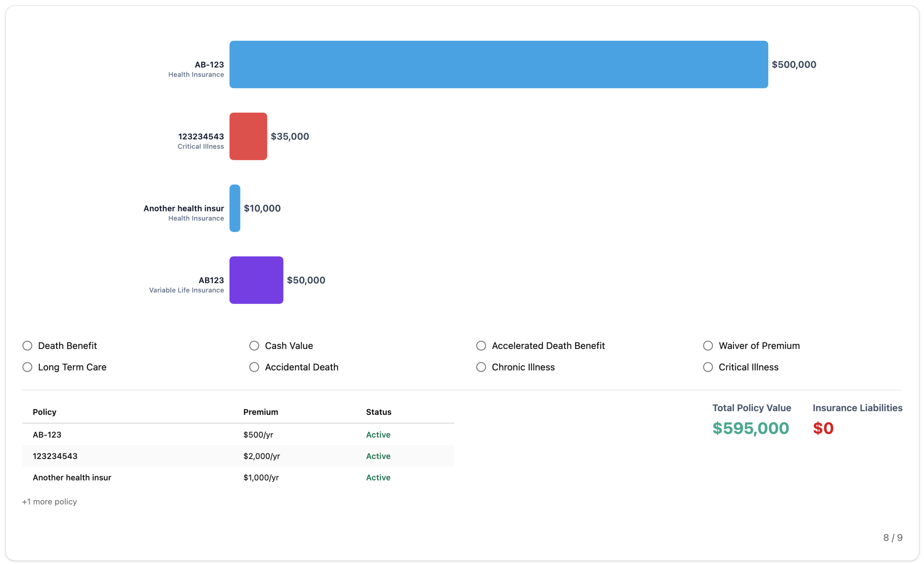Select Critical Illness radio button

[x=708, y=367]
